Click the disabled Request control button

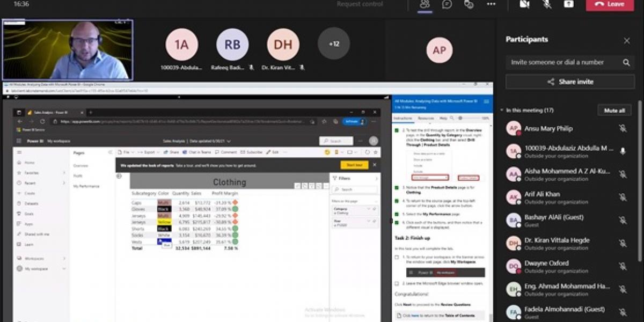(x=360, y=4)
